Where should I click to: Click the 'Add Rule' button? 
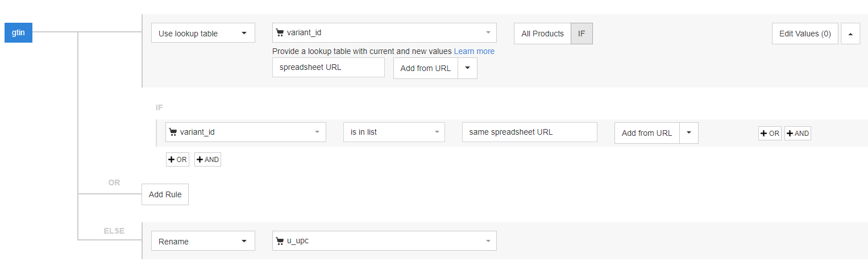pyautogui.click(x=165, y=194)
